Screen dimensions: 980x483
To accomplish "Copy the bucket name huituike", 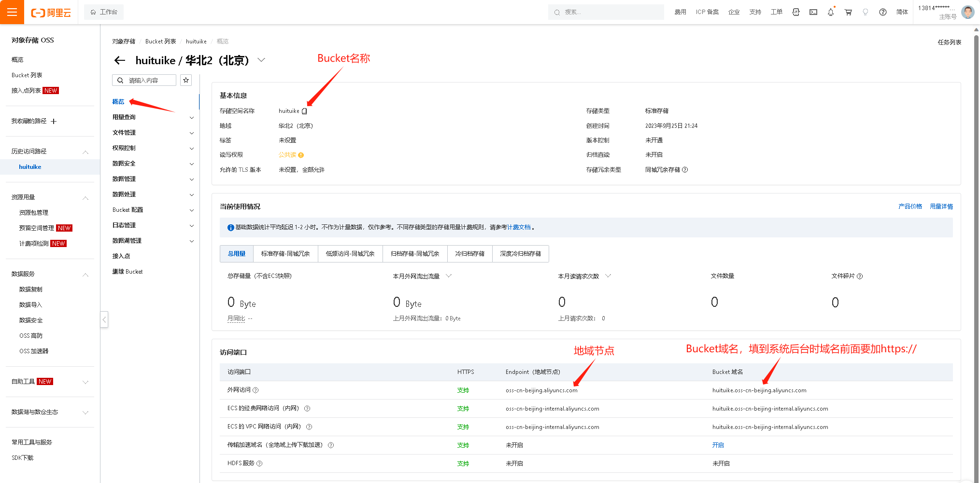I will pyautogui.click(x=304, y=111).
